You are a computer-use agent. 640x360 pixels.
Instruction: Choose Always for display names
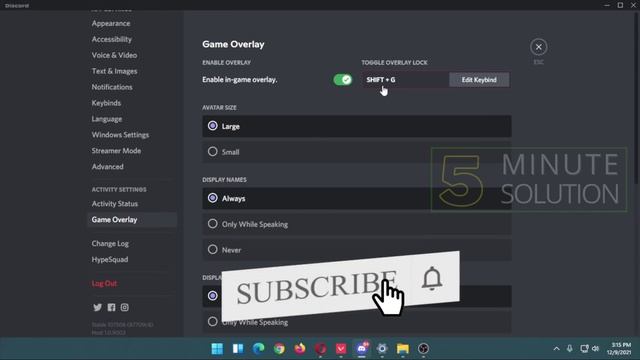pyautogui.click(x=357, y=198)
